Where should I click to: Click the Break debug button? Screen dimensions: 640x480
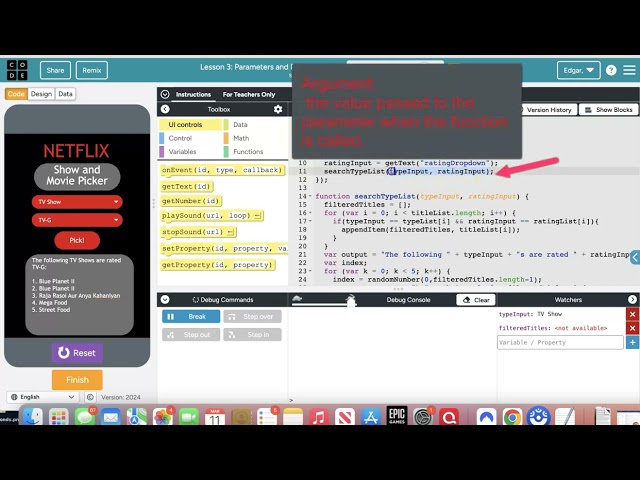(x=191, y=317)
